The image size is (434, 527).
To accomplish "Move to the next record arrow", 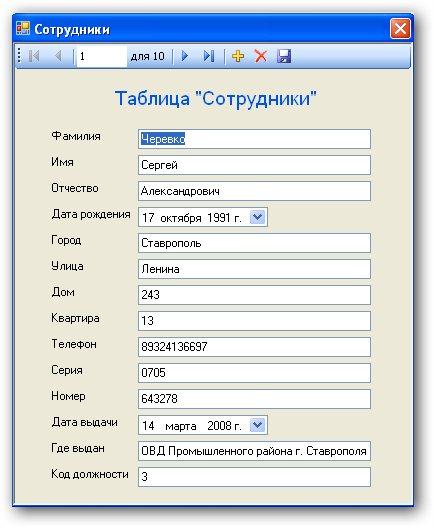I will click(185, 56).
